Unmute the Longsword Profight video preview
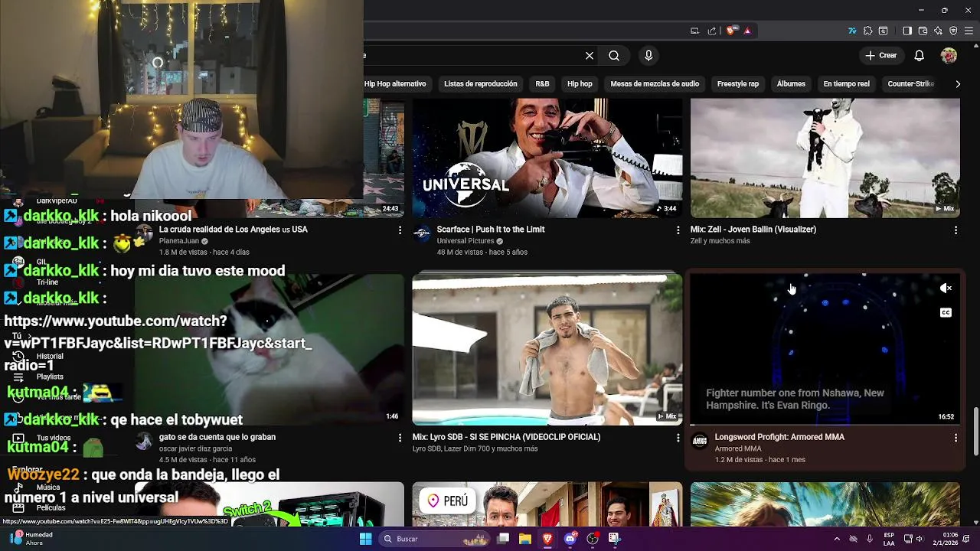The width and height of the screenshot is (980, 551). [x=946, y=289]
